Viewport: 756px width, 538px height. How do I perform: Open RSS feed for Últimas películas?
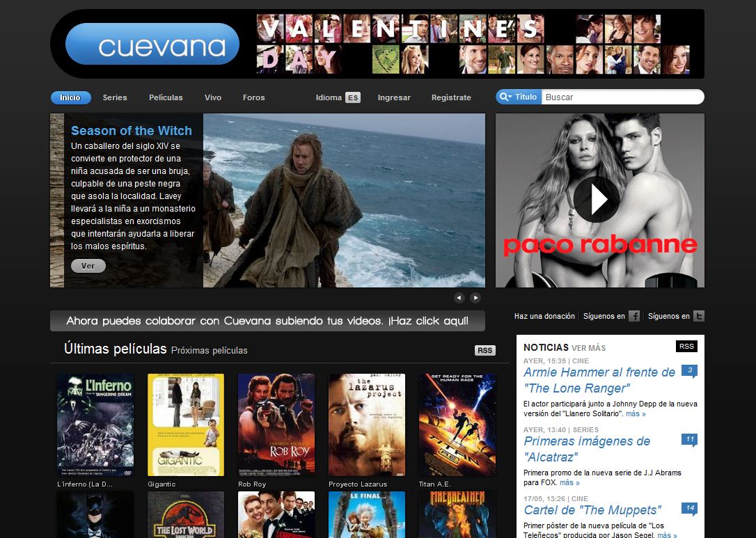click(x=485, y=351)
